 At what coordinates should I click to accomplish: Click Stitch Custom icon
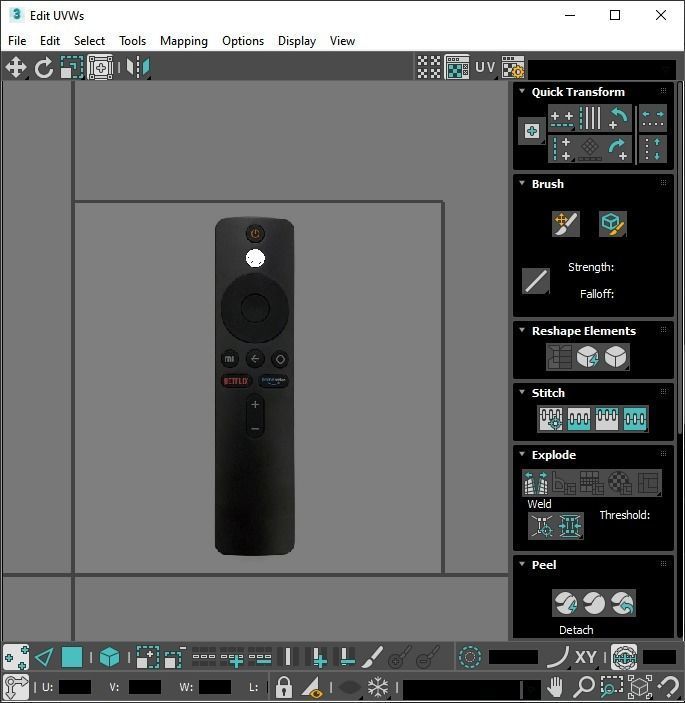pos(635,419)
